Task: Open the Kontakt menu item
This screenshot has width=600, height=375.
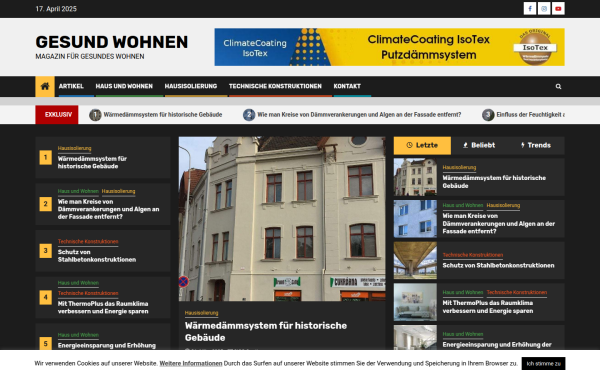Action: (347, 86)
